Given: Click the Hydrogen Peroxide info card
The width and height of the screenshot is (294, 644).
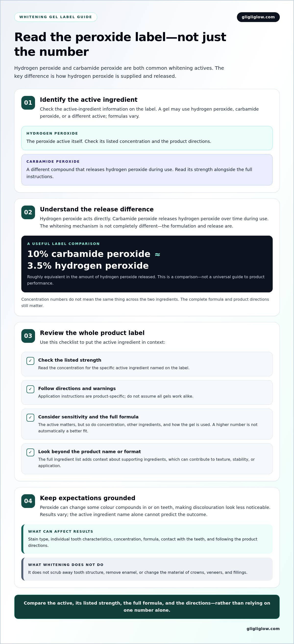Looking at the screenshot, I should click(147, 138).
